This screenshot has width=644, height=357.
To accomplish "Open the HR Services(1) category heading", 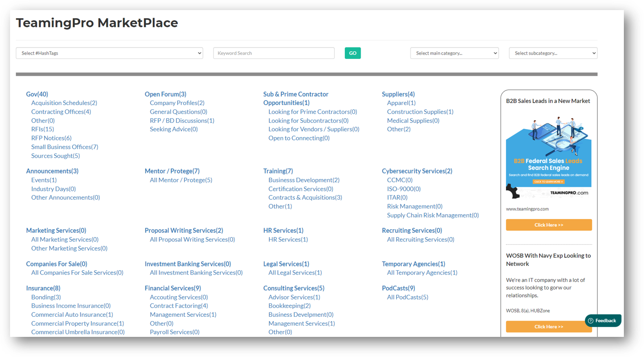I will (x=283, y=230).
